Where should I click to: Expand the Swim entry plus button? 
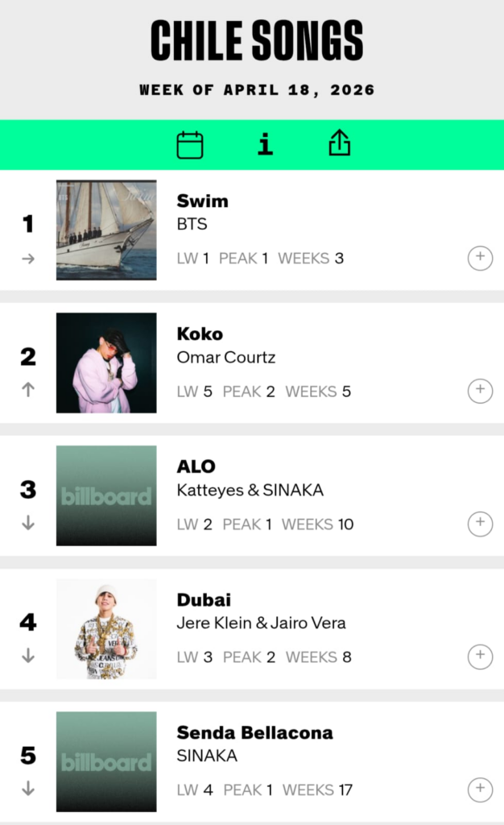[x=480, y=258]
